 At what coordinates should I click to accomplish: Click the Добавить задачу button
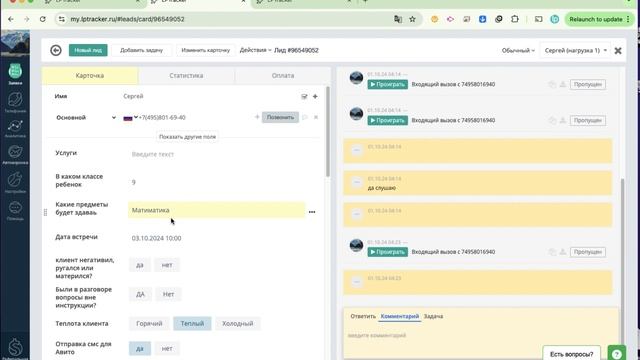(x=141, y=50)
